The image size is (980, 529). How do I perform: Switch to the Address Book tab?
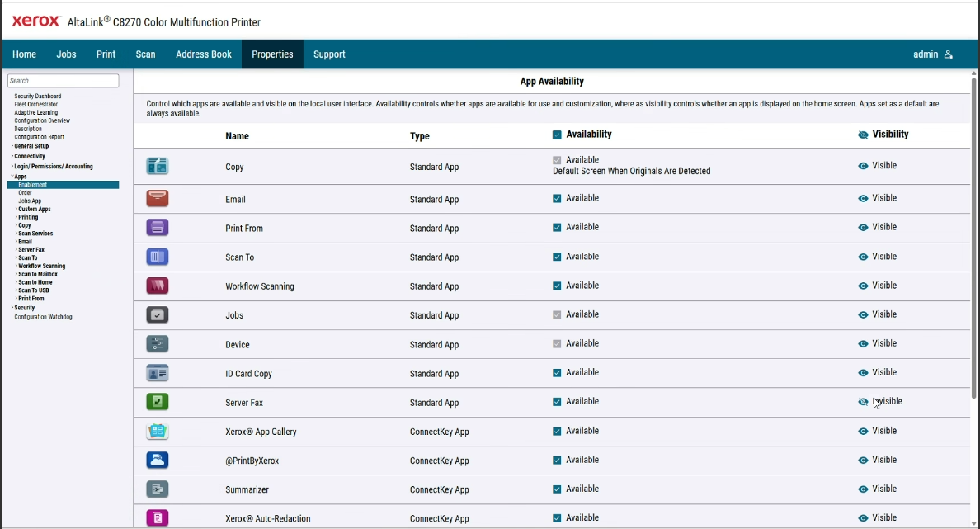tap(203, 54)
